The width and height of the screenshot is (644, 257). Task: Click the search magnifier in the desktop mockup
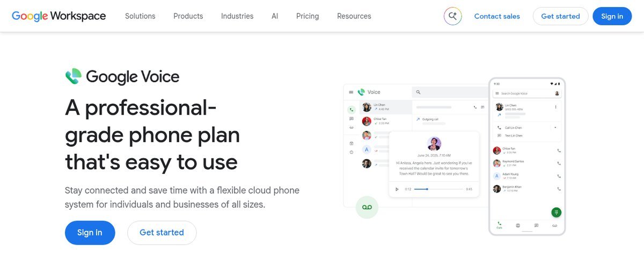(x=418, y=92)
